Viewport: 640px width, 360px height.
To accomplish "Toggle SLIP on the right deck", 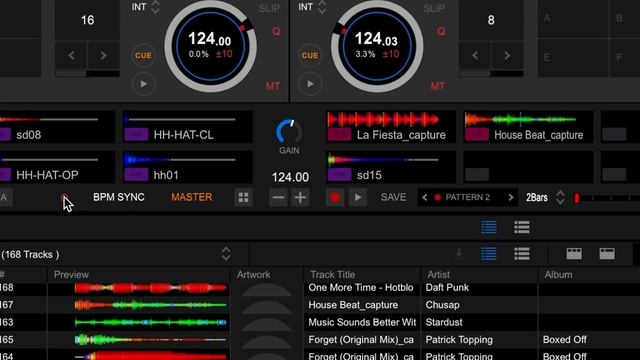I will click(x=434, y=9).
